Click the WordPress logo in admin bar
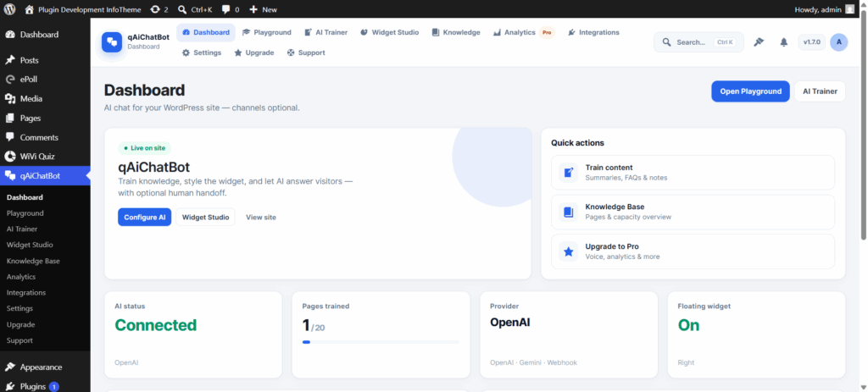Image resolution: width=868 pixels, height=392 pixels. (10, 9)
